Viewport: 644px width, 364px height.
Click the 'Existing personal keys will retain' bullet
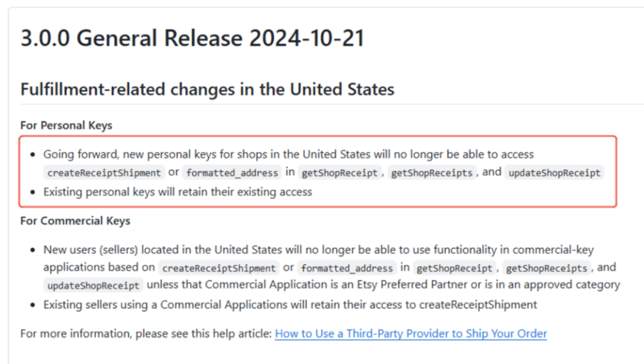(x=178, y=192)
